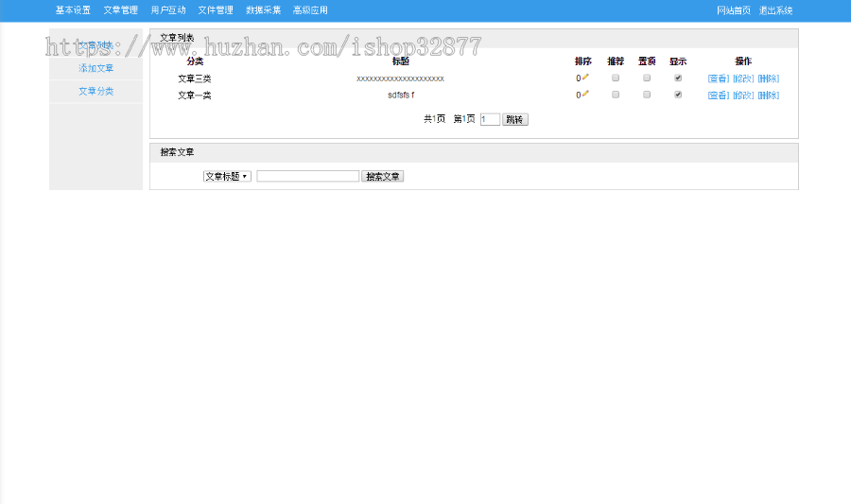Check 推荐 checkbox for 文章三类 row
Image resolution: width=851 pixels, height=504 pixels.
pos(616,78)
